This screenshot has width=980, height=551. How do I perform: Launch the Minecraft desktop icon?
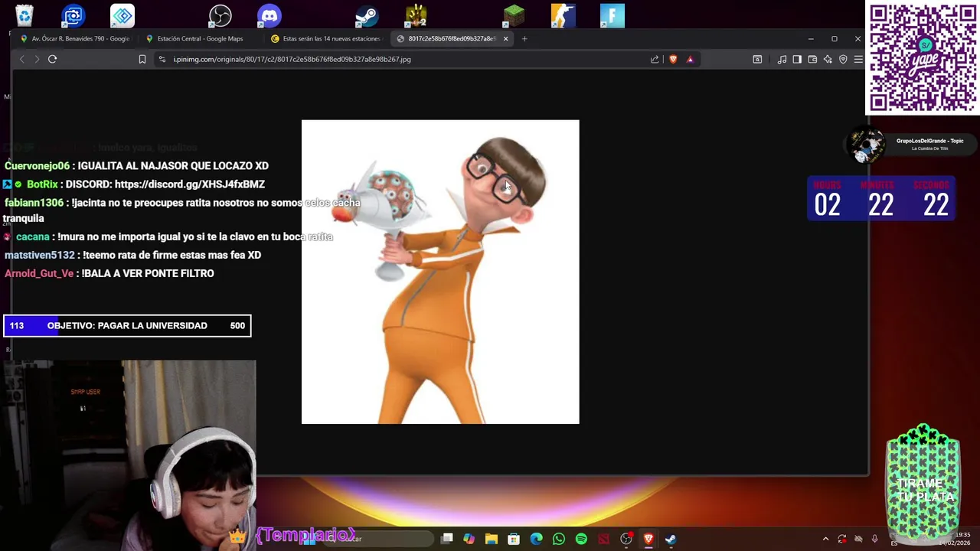(x=514, y=15)
